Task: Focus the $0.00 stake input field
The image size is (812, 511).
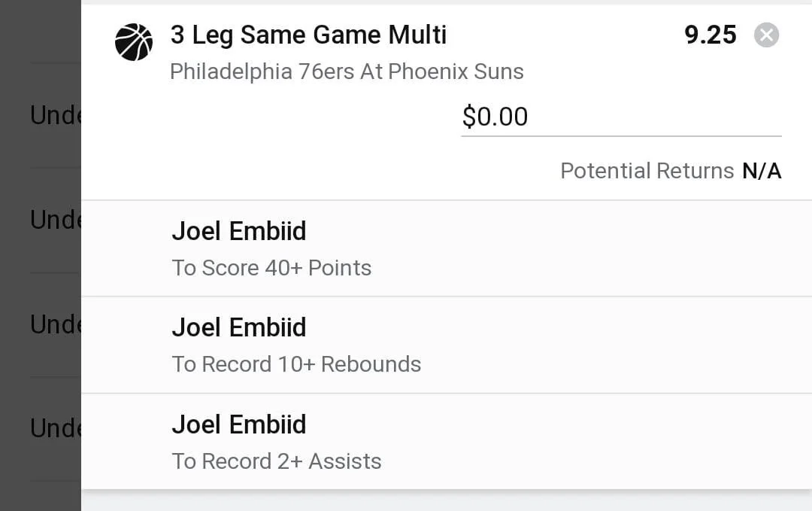Action: (x=621, y=117)
